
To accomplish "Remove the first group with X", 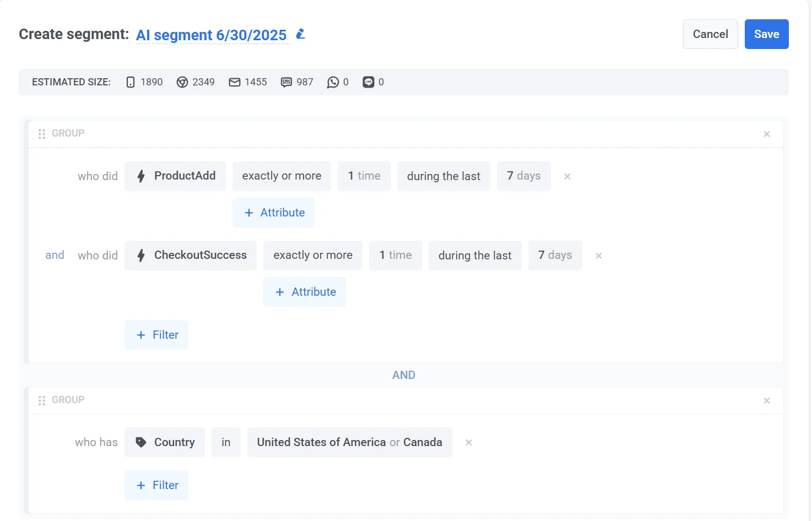I will coord(766,134).
